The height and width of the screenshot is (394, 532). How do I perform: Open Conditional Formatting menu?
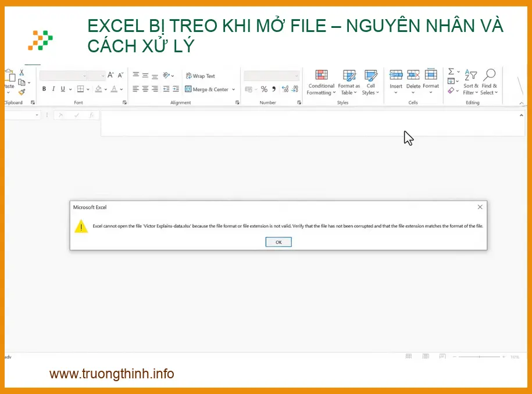pos(321,83)
